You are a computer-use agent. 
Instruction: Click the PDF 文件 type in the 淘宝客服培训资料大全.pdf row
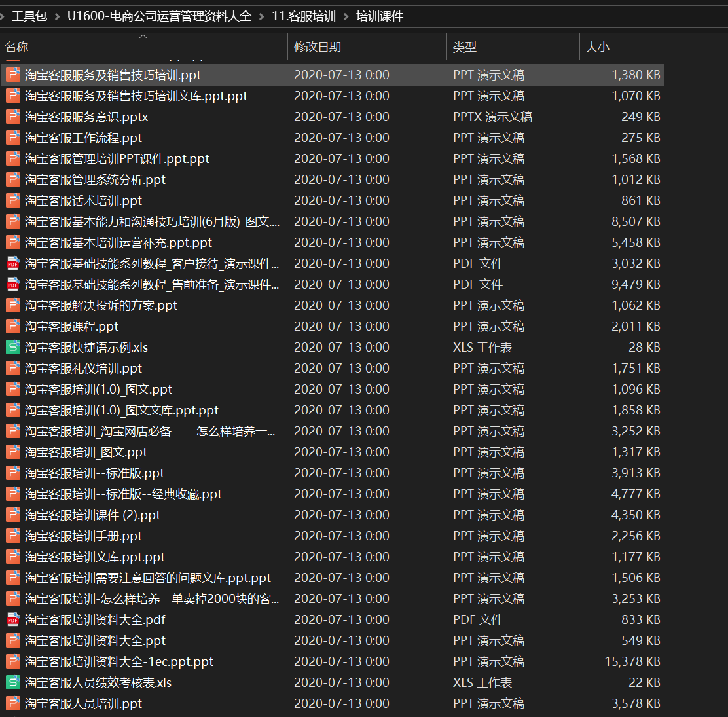[478, 619]
